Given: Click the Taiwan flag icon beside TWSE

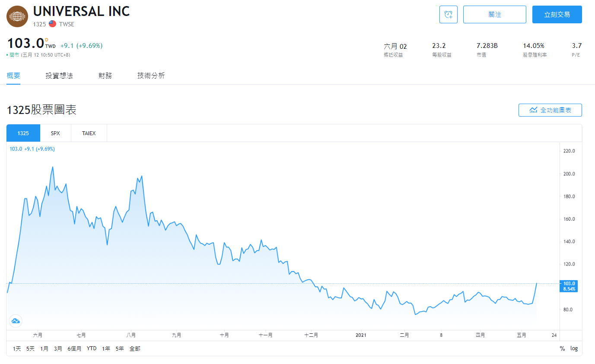Looking at the screenshot, I should (52, 24).
